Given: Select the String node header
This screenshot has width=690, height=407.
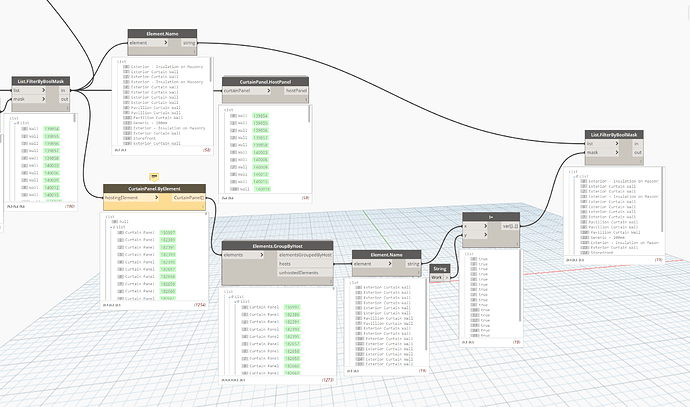Looking at the screenshot, I should point(440,268).
